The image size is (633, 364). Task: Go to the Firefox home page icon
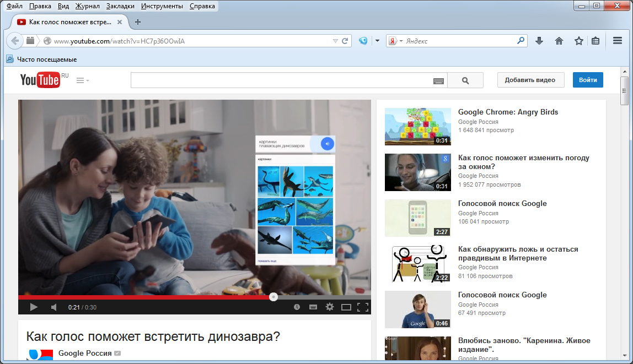(559, 41)
